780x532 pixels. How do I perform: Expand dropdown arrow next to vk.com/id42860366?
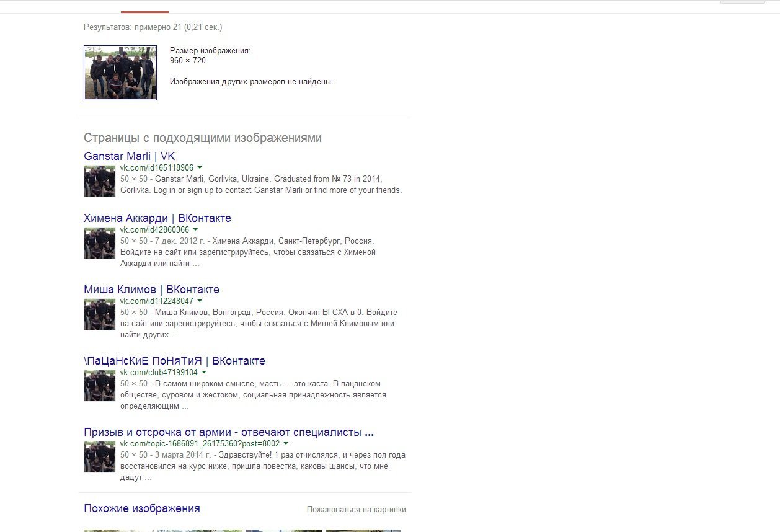click(x=195, y=230)
